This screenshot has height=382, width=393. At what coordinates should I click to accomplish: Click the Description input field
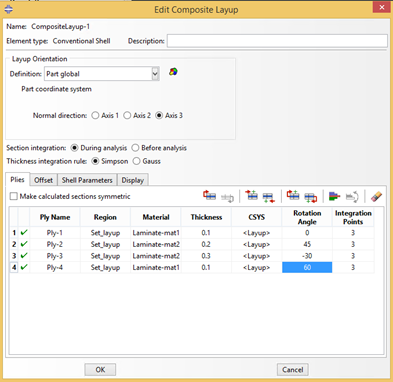point(277,41)
